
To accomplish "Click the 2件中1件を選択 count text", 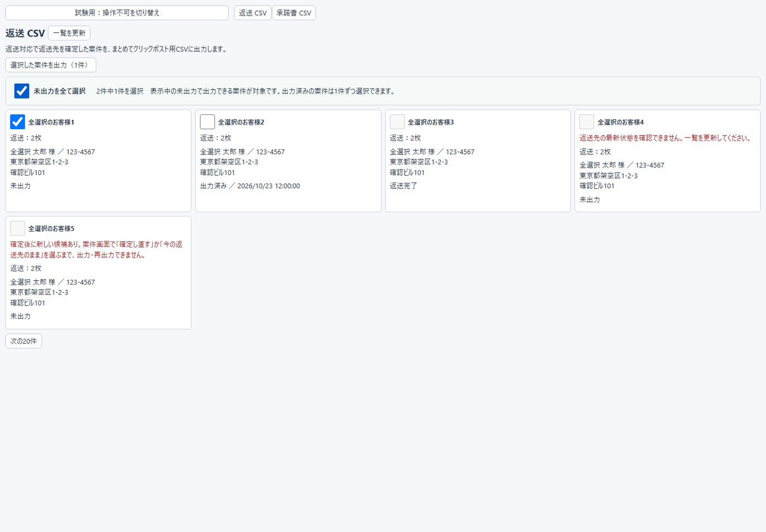I will (120, 91).
